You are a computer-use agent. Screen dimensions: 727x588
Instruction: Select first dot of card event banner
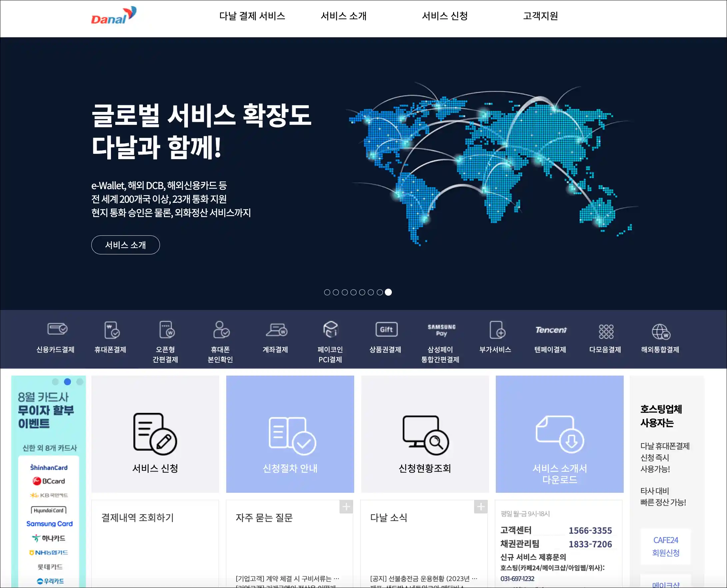pyautogui.click(x=55, y=382)
